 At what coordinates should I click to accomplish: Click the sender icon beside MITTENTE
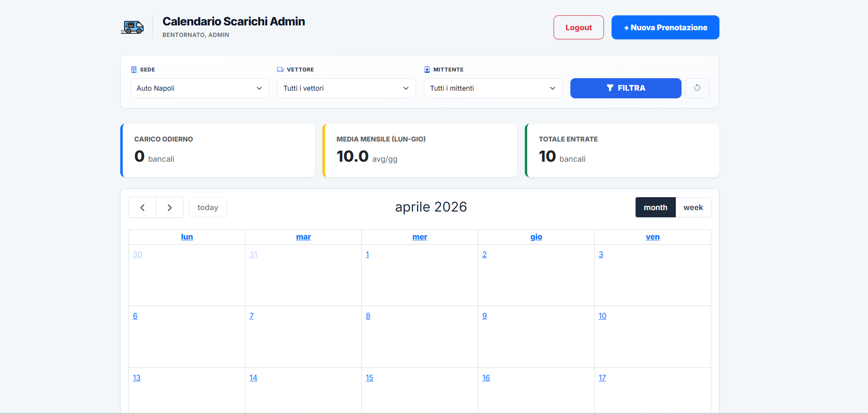click(x=427, y=70)
